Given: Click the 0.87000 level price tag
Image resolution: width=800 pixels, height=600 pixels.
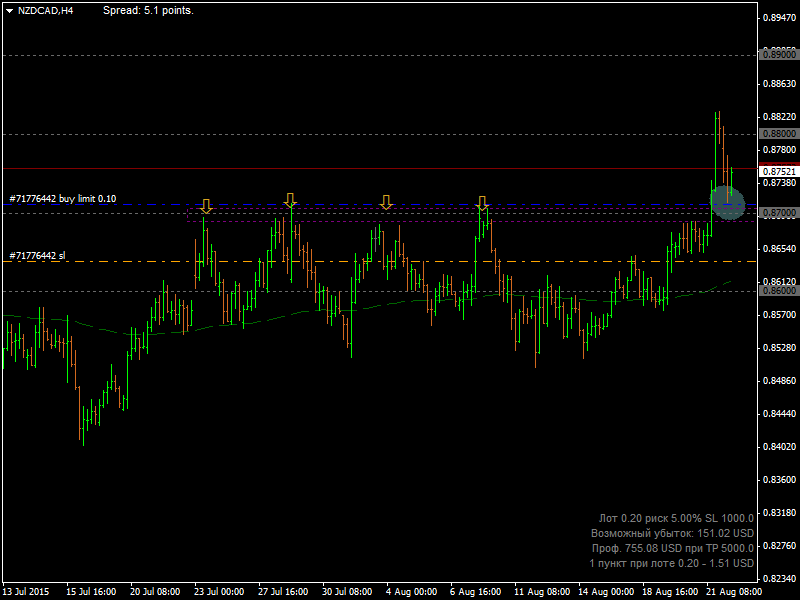Looking at the screenshot, I should [779, 213].
